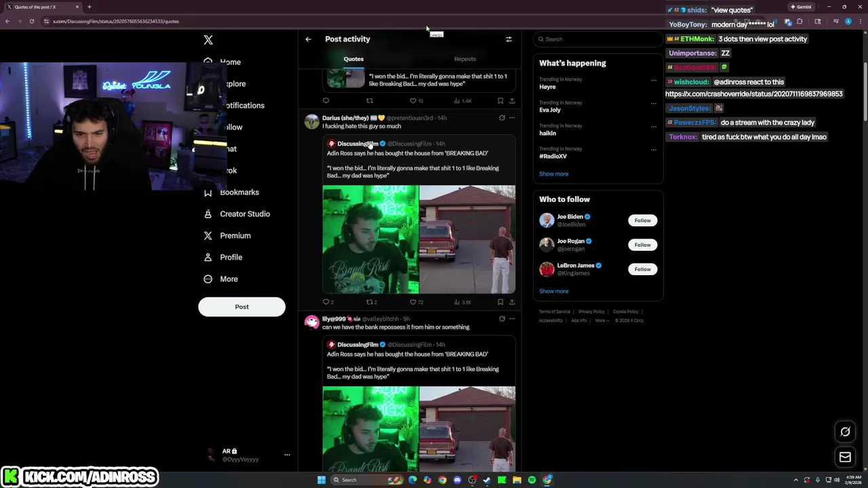The image size is (868, 488).
Task: Bookmark Darius's quote post
Action: click(x=500, y=302)
